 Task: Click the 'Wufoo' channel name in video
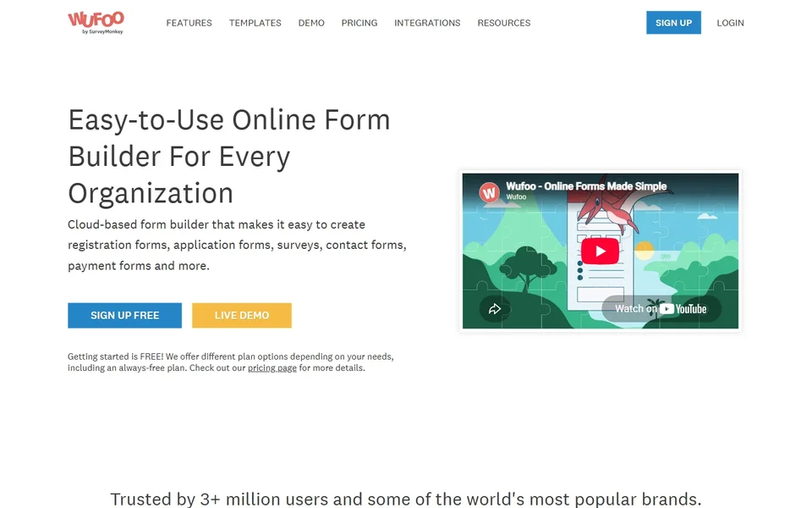click(516, 197)
